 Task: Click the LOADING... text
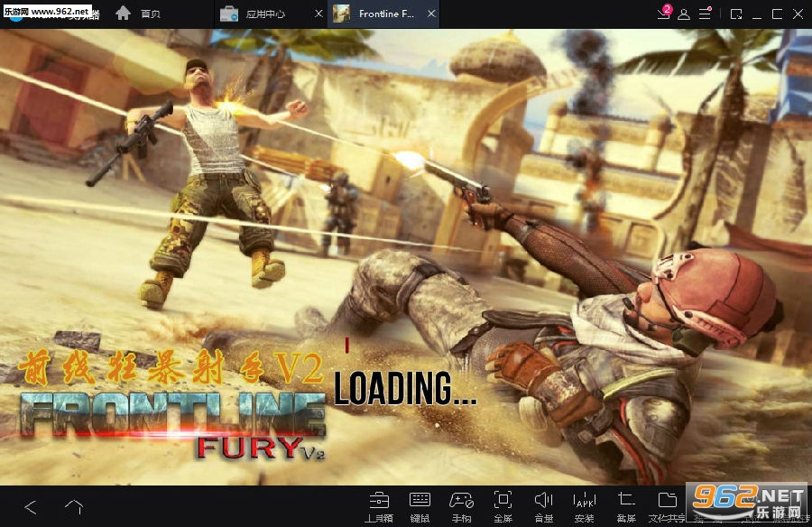(x=405, y=388)
